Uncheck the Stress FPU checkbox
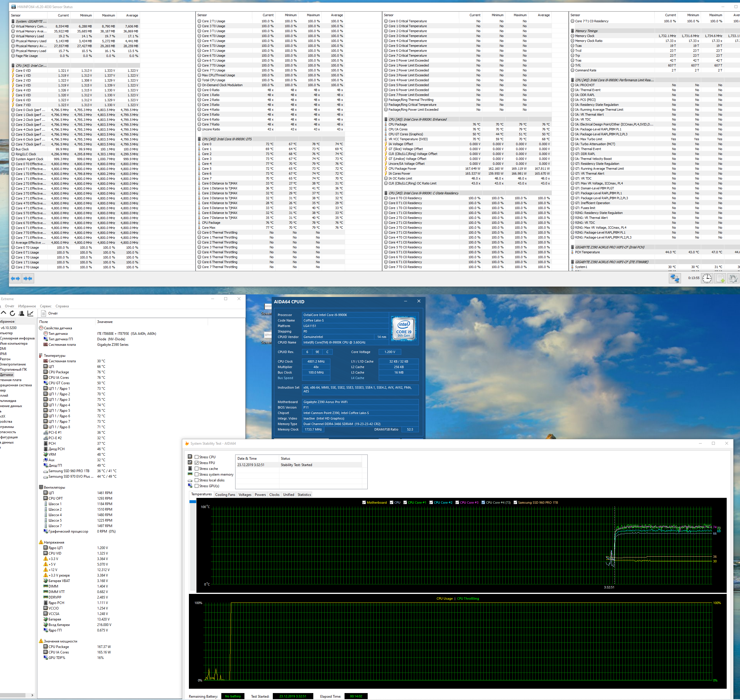This screenshot has width=740, height=700. [197, 463]
